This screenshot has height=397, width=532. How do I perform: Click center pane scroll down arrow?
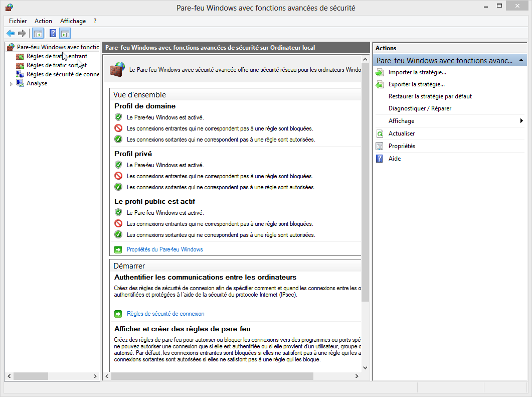[x=365, y=368]
